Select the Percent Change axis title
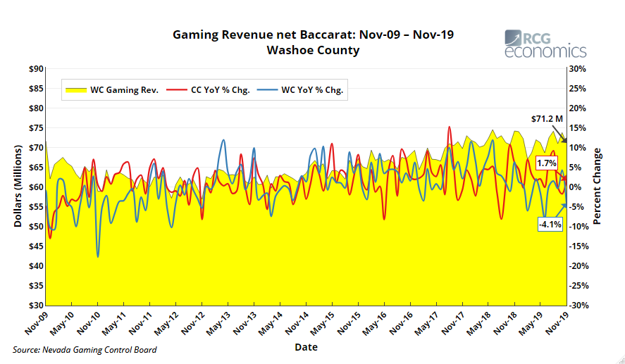625x364 pixels. (598, 187)
